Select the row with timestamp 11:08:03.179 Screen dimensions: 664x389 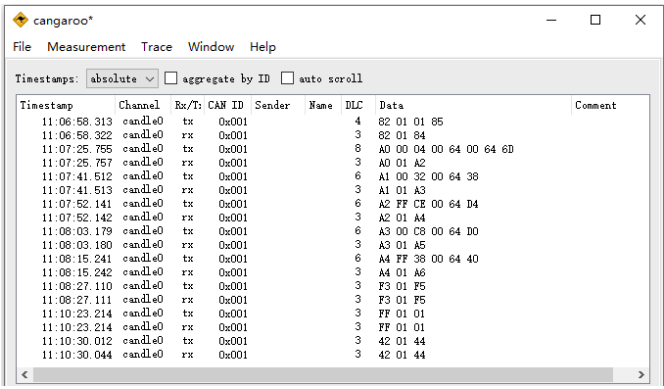coord(333,232)
